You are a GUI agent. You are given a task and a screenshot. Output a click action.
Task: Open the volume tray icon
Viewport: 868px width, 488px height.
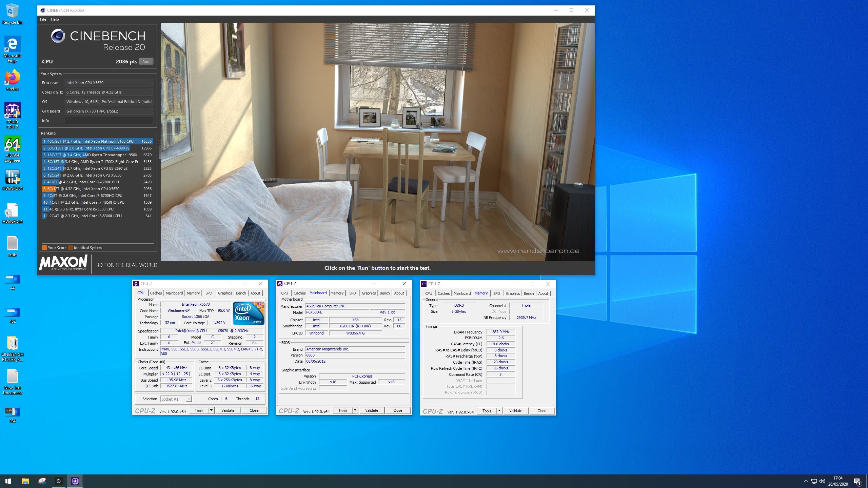(822, 481)
